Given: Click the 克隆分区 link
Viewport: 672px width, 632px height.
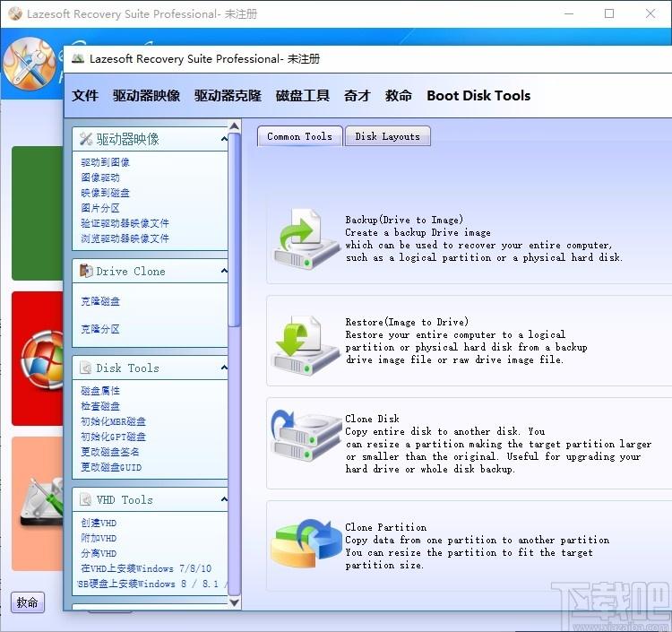Looking at the screenshot, I should coord(100,329).
